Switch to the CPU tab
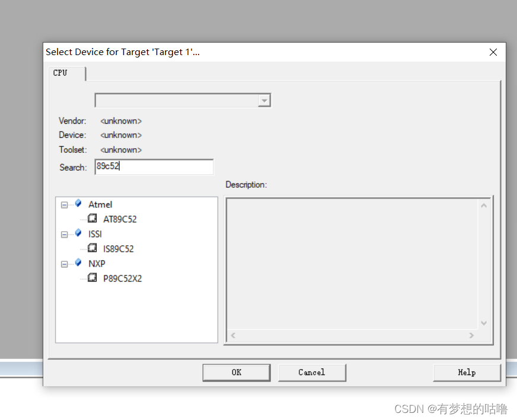Image resolution: width=517 pixels, height=420 pixels. click(67, 73)
